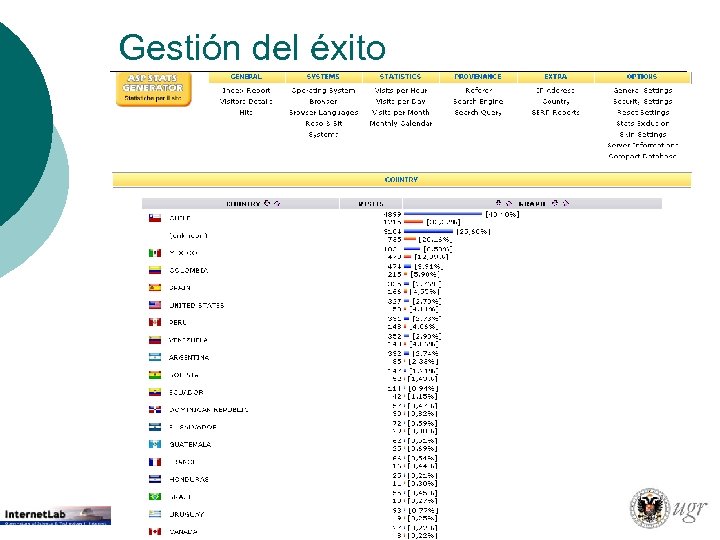Click the France flag icon
The image size is (720, 540).
coord(155,462)
